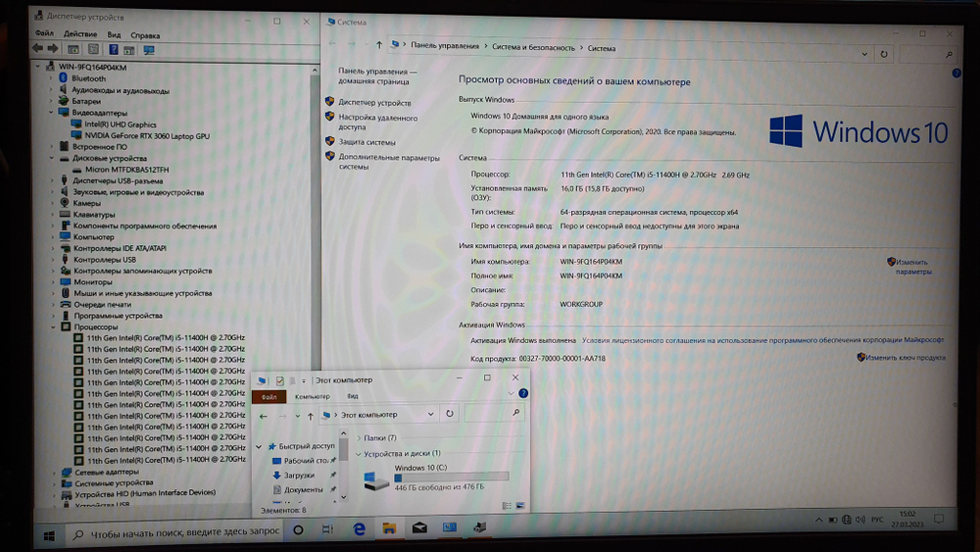The height and width of the screenshot is (552, 980).
Task: Collapse the Дисковые устройства category
Action: (x=52, y=158)
